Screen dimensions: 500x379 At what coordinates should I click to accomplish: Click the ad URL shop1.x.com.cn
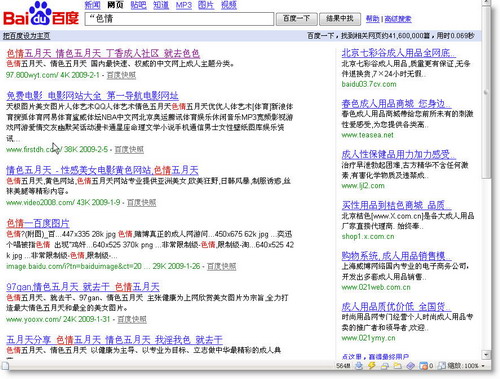pos(368,236)
